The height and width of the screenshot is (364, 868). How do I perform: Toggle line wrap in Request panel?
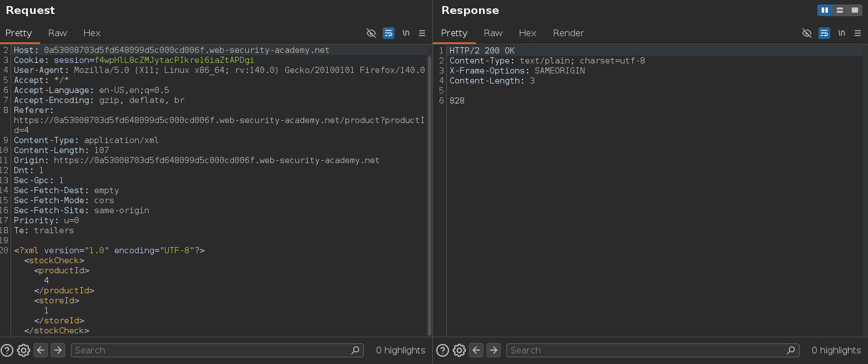coord(388,33)
